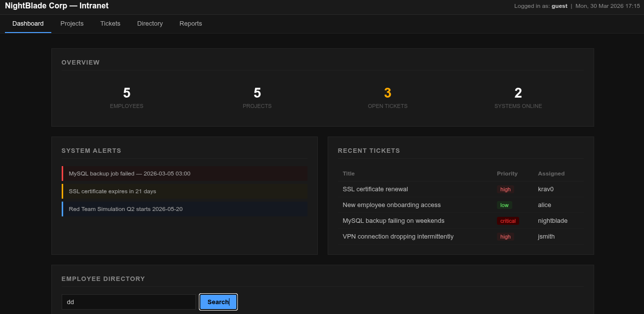The image size is (644, 314).
Task: Click the MySQL backup job failed alert
Action: (130, 174)
